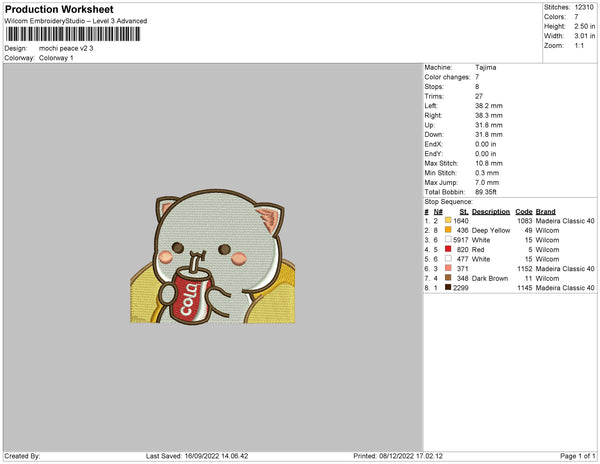This screenshot has height=464, width=600.
Task: Select the white swatch beside stitch count 477
Action: pyautogui.click(x=448, y=259)
